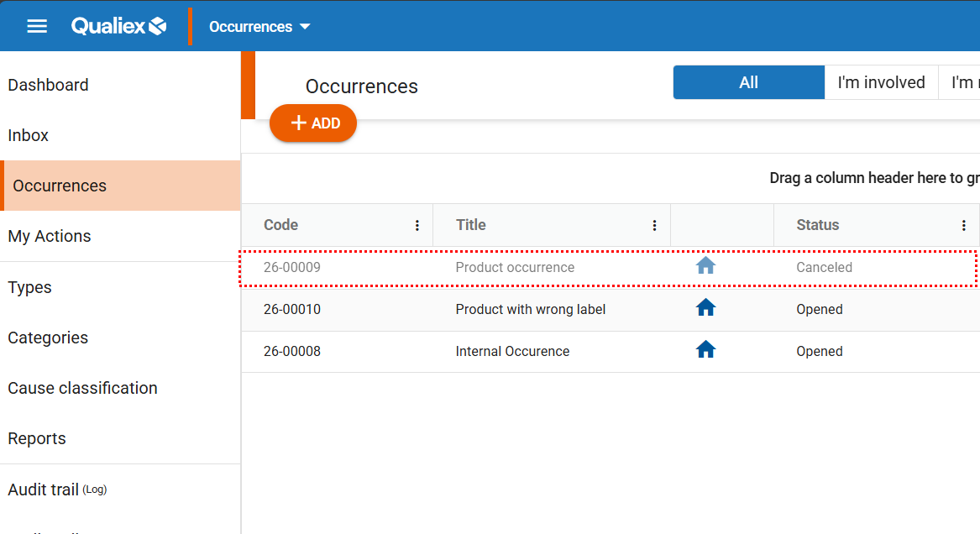Viewport: 980px width, 534px height.
Task: Open Title column options menu
Action: tap(655, 225)
